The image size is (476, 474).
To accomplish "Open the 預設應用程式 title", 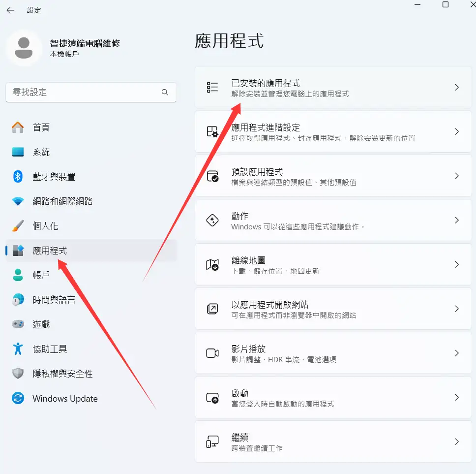I will tap(257, 172).
